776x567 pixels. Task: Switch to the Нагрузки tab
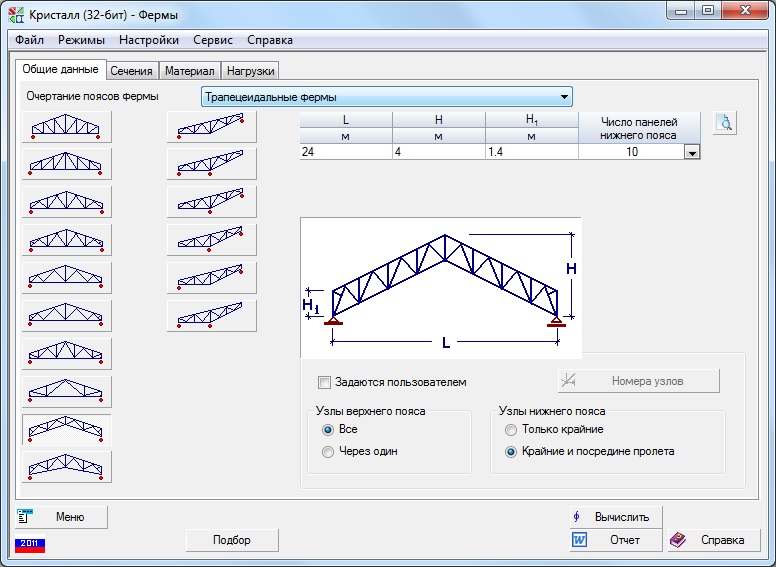click(x=250, y=71)
